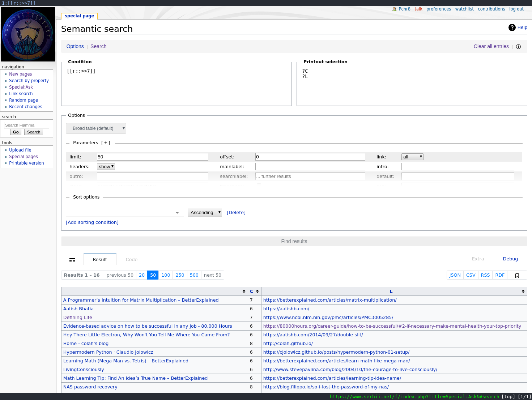Sort table by the L column arrows
The width and height of the screenshot is (532, 400).
click(523, 292)
